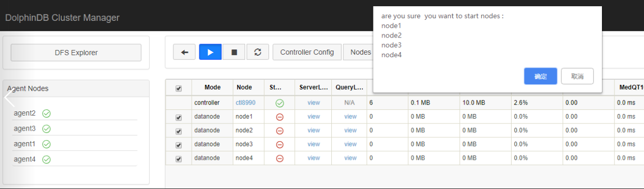Confirm starting nodes with 确定 button
This screenshot has height=189, width=644.
pos(541,76)
